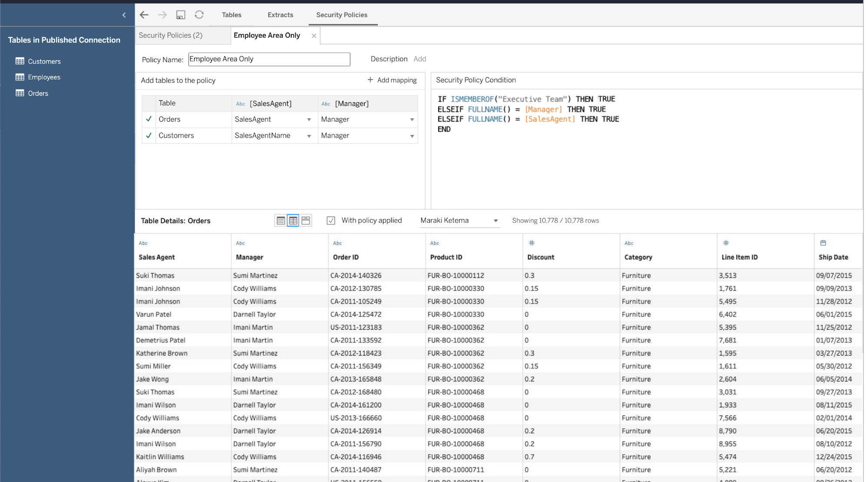Select the tile detail view icon
The height and width of the screenshot is (482, 868).
tap(306, 221)
